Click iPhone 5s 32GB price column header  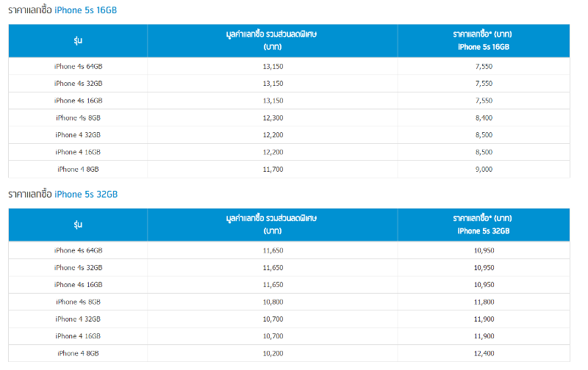click(x=484, y=225)
